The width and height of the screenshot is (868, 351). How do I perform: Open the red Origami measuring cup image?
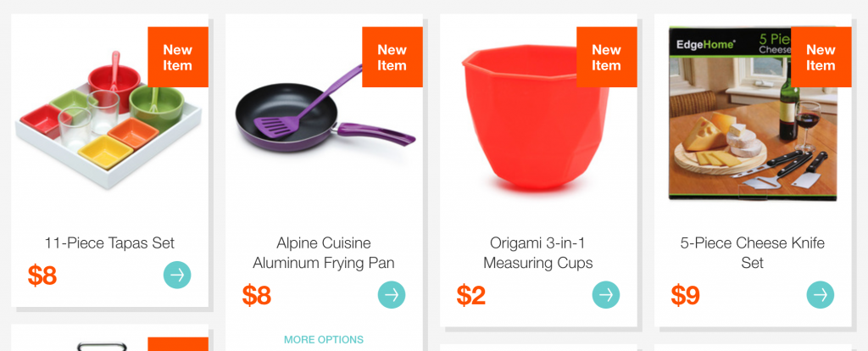click(x=536, y=118)
